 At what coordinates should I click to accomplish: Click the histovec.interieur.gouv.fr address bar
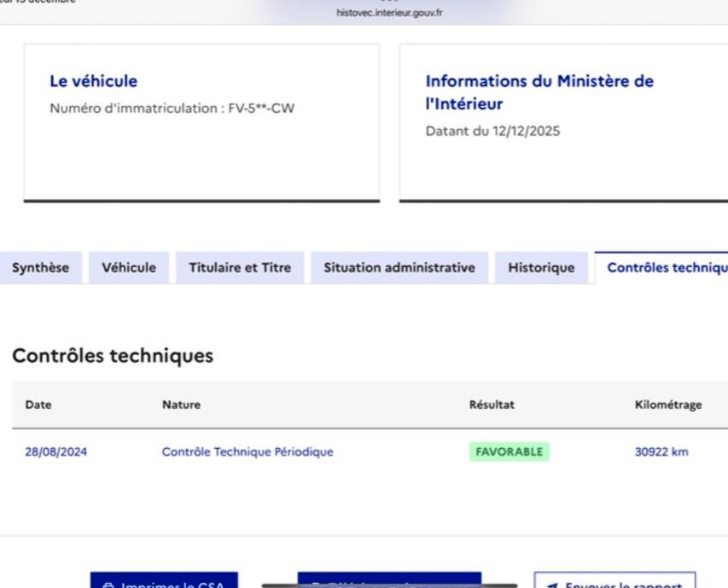389,14
